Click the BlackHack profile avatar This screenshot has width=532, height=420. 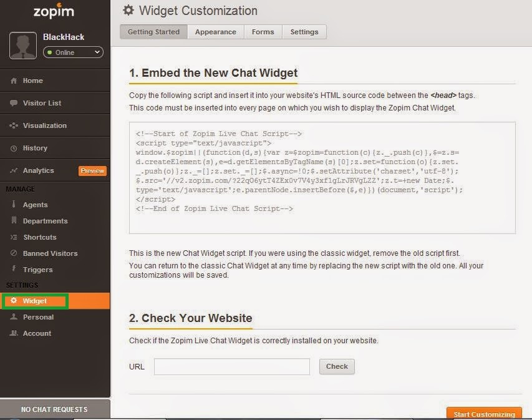[23, 46]
